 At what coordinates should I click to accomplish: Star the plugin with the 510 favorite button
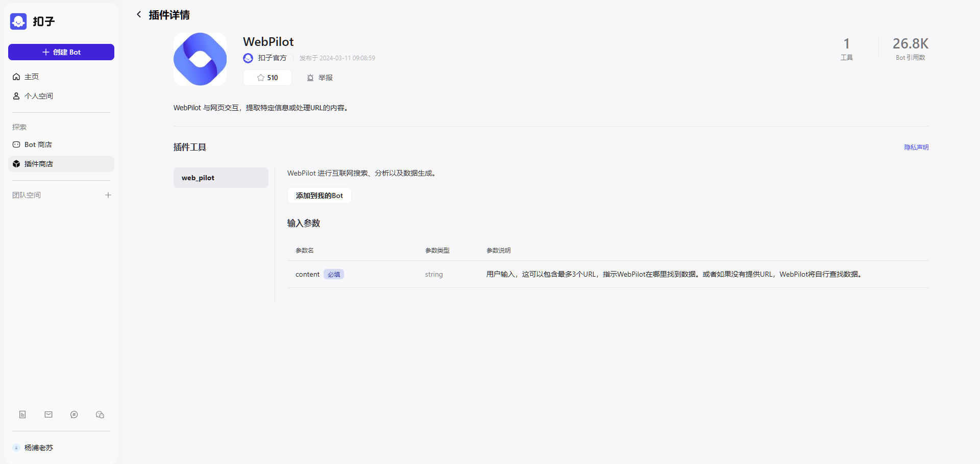coord(267,78)
